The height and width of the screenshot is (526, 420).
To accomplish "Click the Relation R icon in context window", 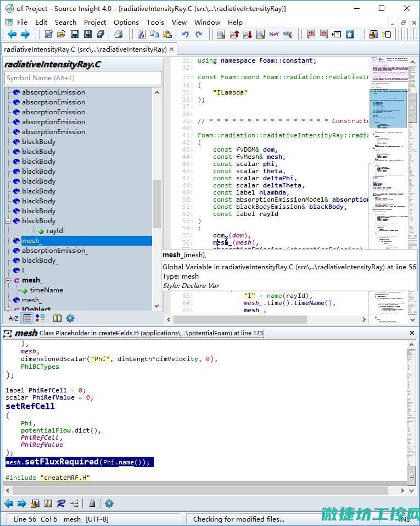I will (x=61, y=503).
